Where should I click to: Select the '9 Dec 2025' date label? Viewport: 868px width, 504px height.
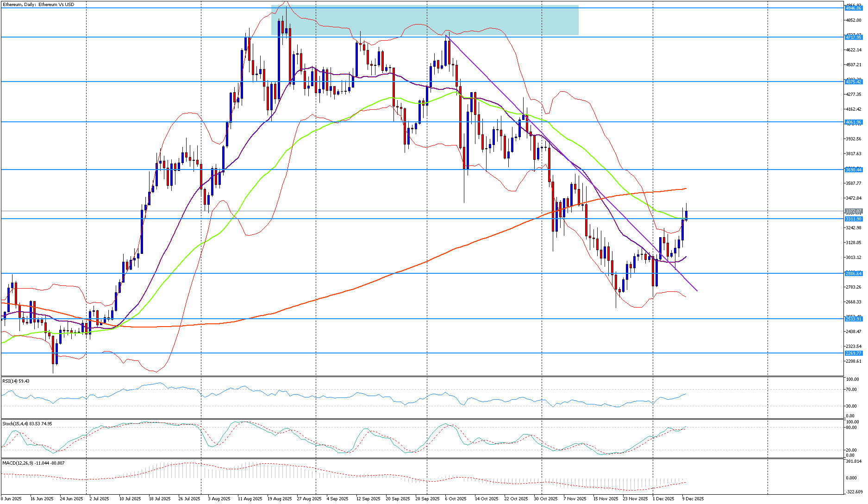tap(693, 499)
